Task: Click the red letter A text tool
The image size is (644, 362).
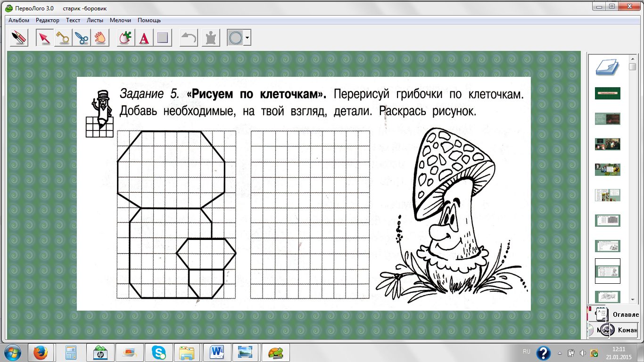Action: pyautogui.click(x=144, y=38)
